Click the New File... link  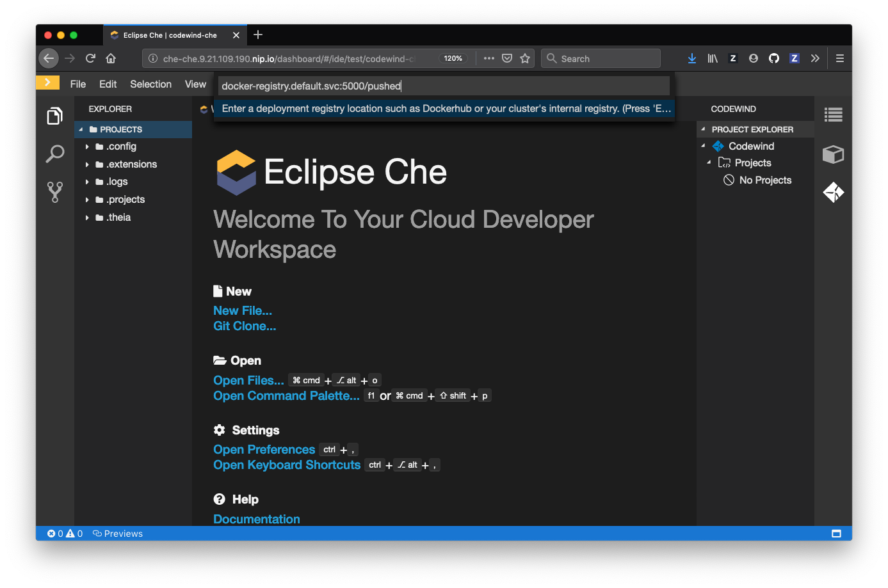point(243,310)
